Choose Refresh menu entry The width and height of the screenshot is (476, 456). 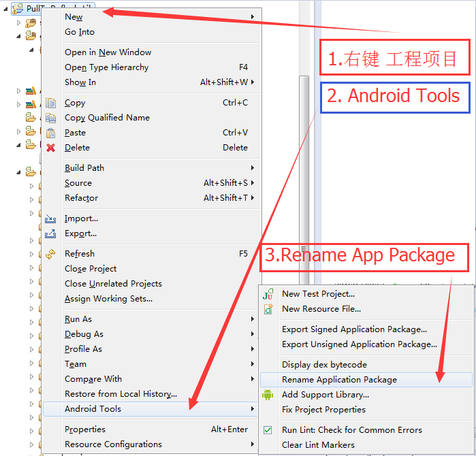[152, 254]
